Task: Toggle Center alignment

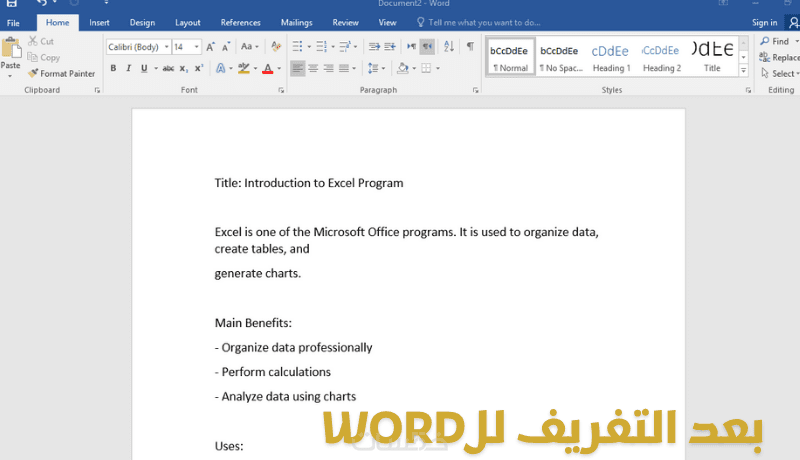Action: click(x=313, y=68)
